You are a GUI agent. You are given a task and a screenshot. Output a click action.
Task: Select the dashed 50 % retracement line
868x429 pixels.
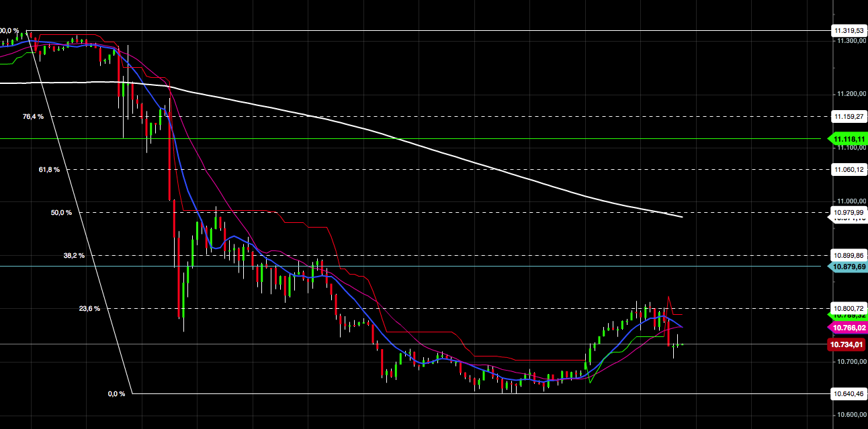(403, 211)
